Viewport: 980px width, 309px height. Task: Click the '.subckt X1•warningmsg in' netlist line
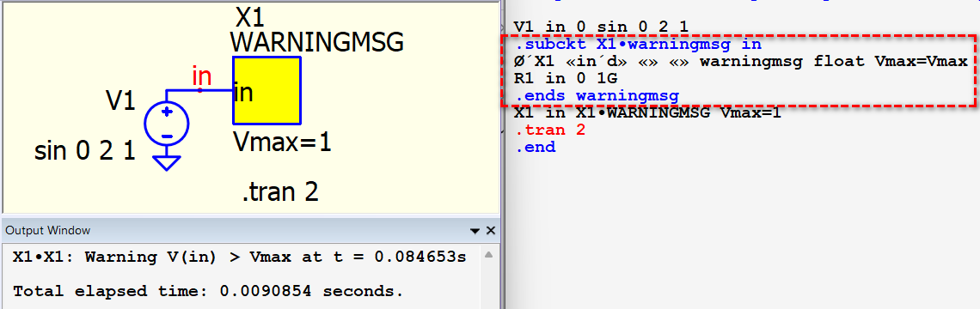click(x=638, y=45)
